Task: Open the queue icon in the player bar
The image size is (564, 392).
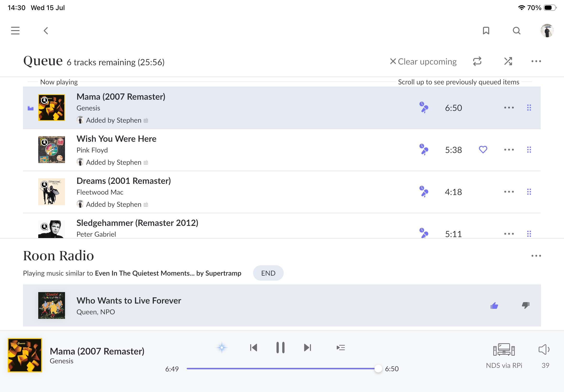Action: coord(341,348)
